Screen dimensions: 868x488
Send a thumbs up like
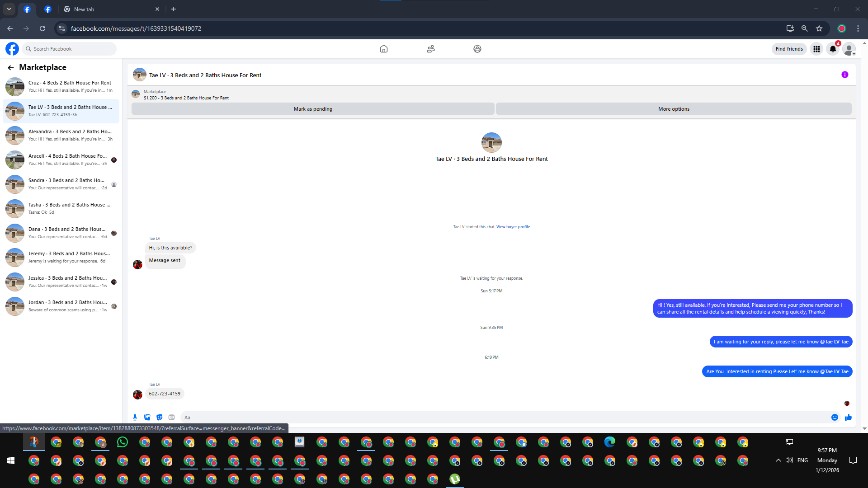pyautogui.click(x=848, y=418)
